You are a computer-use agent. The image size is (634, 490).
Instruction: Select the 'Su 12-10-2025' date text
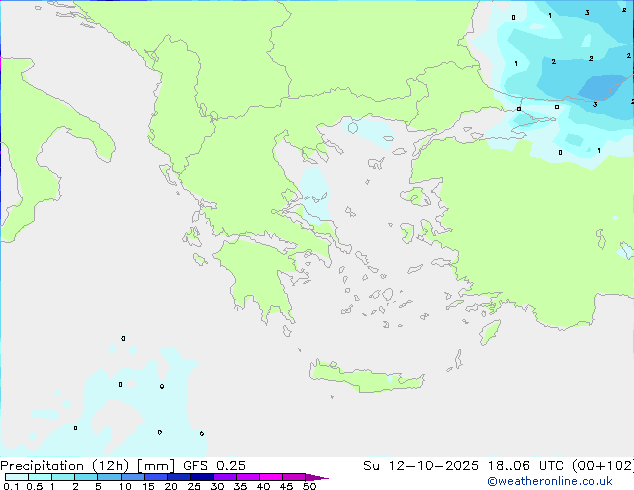tap(421, 466)
